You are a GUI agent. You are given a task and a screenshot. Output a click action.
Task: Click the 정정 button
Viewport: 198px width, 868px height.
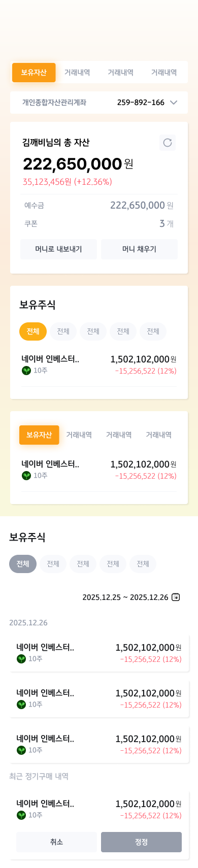pyautogui.click(x=141, y=842)
